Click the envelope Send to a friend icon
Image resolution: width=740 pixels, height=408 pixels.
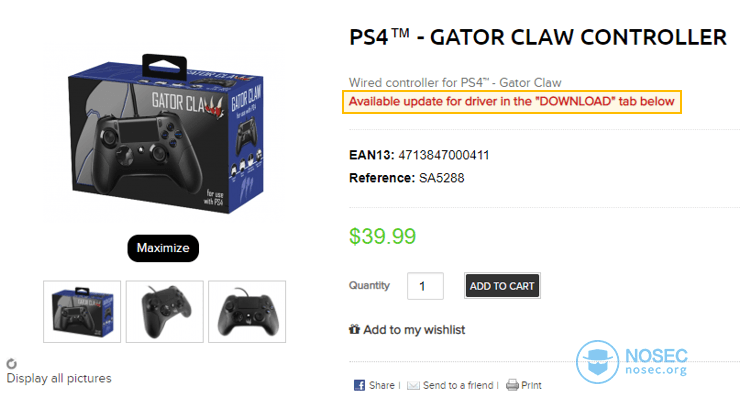click(413, 385)
